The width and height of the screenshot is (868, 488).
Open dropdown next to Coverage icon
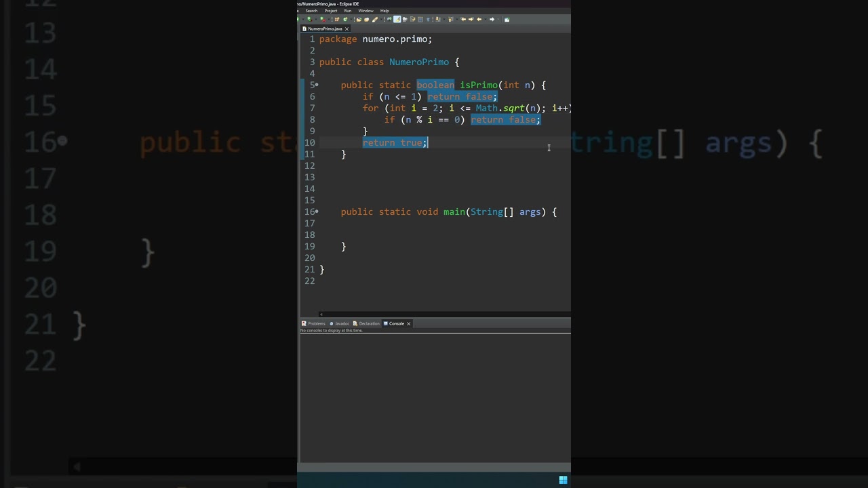[x=316, y=20]
